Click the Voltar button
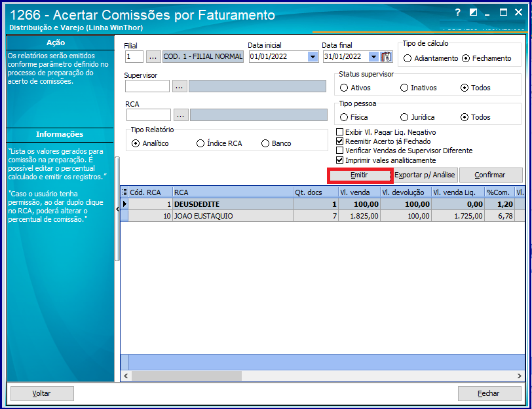Screen dimensions: 532x409 coord(42,393)
